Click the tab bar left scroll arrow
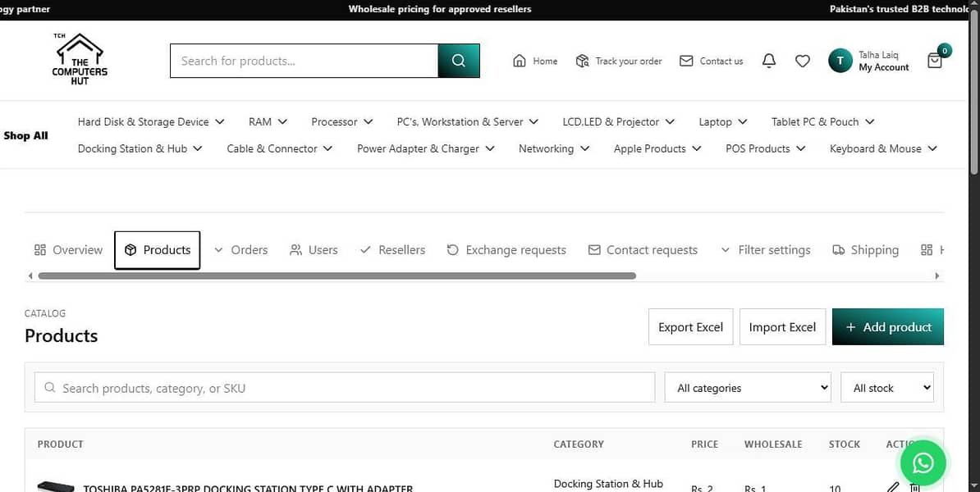980x492 pixels. pyautogui.click(x=30, y=276)
